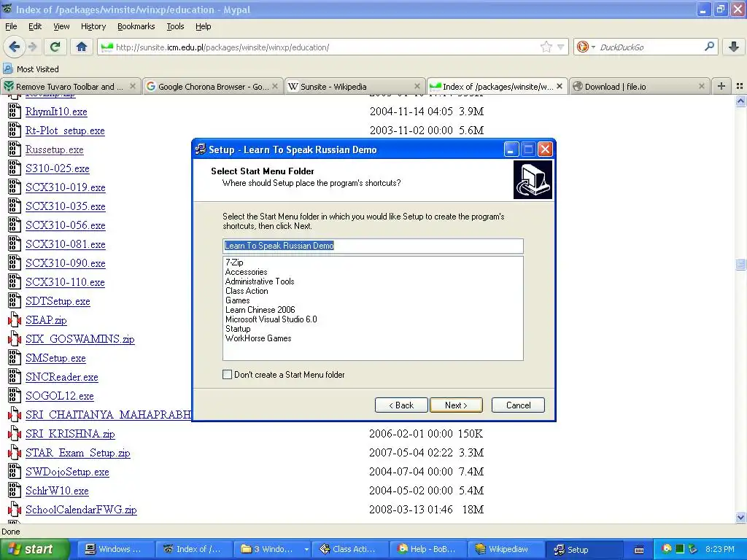The height and width of the screenshot is (560, 747).
Task: Click the browser Forward arrow button
Action: (32, 47)
